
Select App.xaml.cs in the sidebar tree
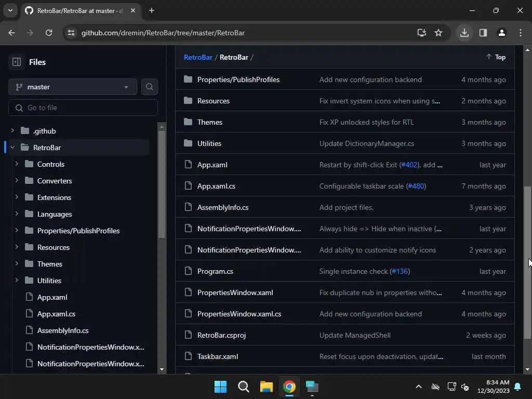pos(56,314)
